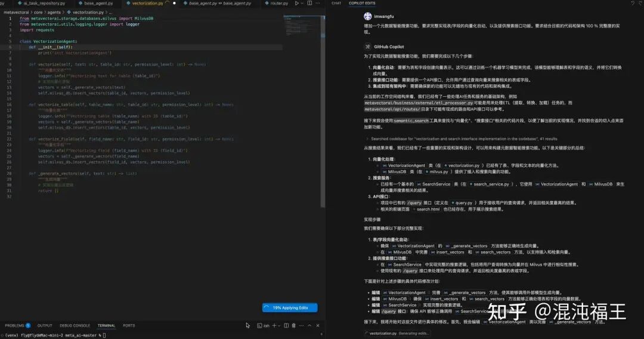This screenshot has width=644, height=339.
Task: Open the search.html file reference
Action: [426, 209]
